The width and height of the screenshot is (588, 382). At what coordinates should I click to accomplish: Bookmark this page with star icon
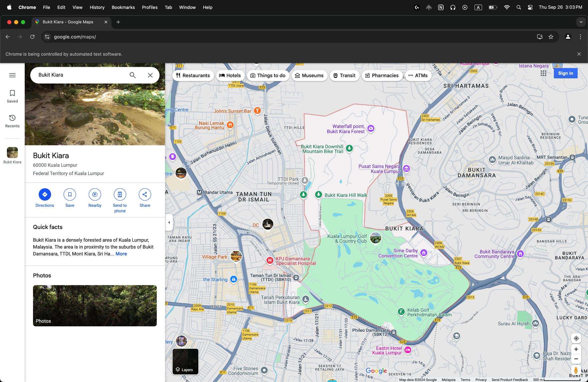551,37
